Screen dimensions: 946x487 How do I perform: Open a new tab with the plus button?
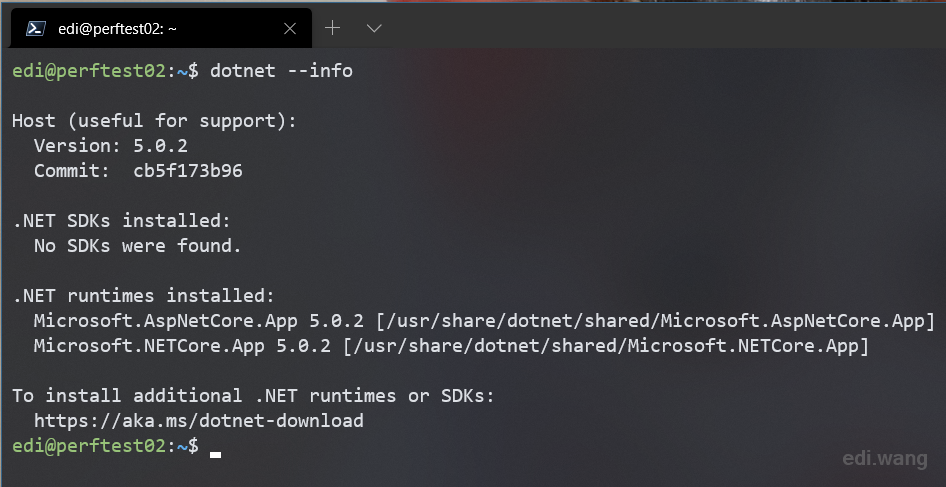332,28
